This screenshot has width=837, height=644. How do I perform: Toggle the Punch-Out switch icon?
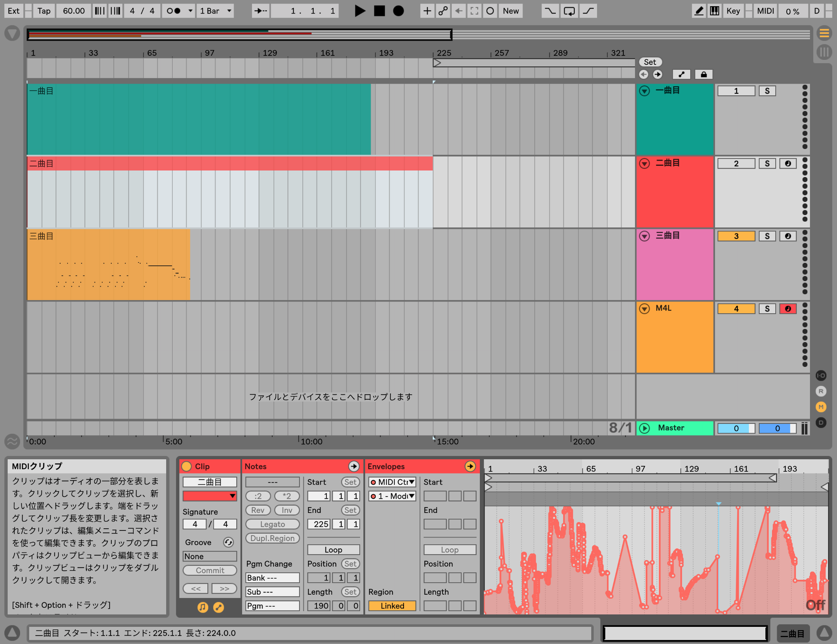pyautogui.click(x=588, y=11)
